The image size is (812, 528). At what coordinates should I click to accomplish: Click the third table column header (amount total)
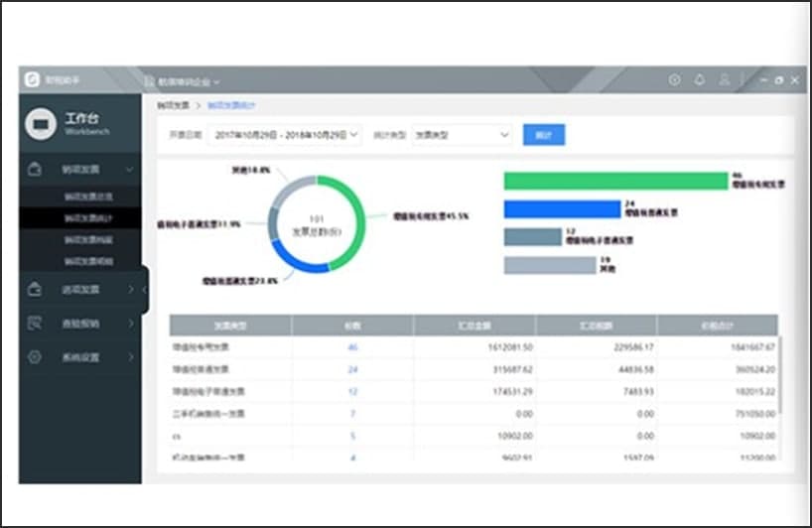(x=474, y=326)
